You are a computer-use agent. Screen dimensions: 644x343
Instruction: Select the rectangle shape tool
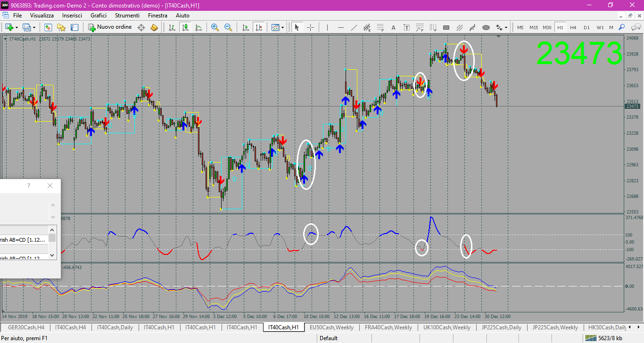tap(446, 27)
